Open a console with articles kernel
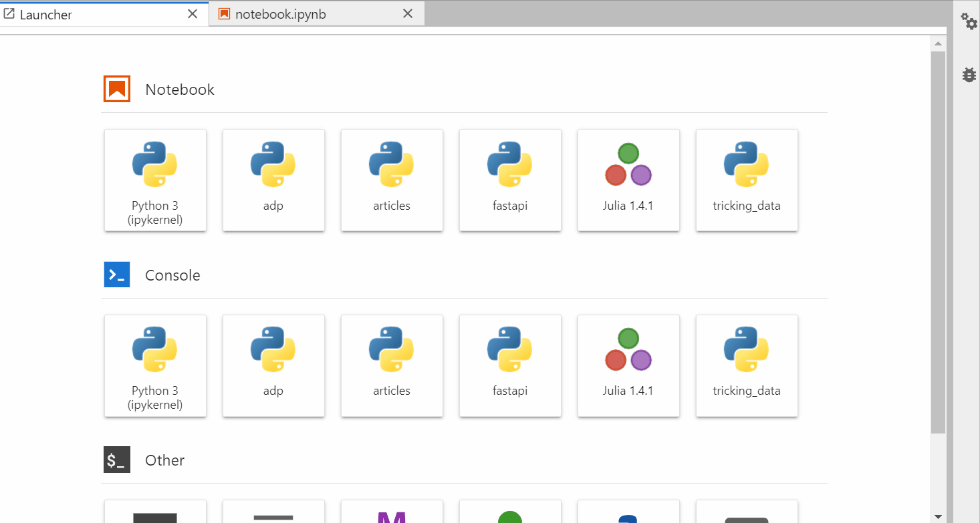This screenshot has height=523, width=980. point(392,366)
